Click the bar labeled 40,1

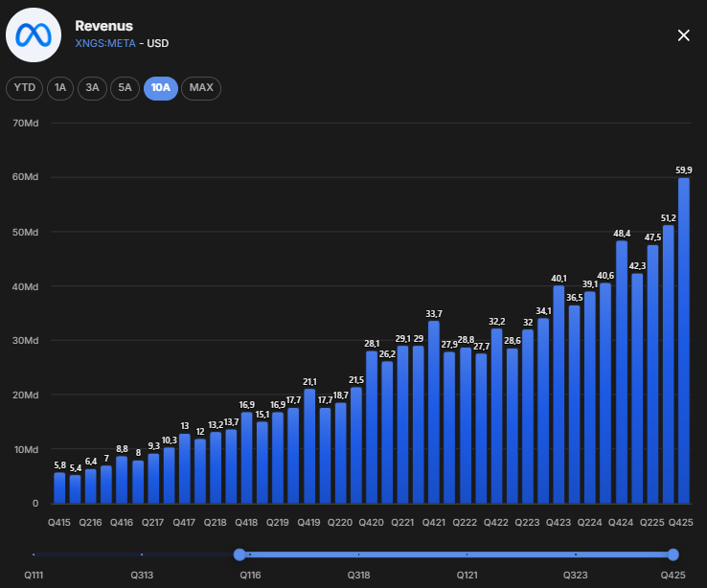[x=559, y=395]
